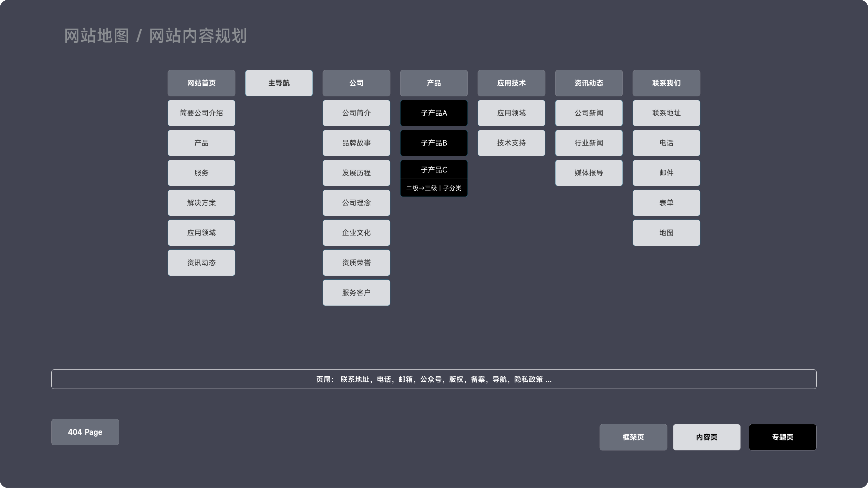868x488 pixels.
Task: Click the 网站首页 header box
Action: [201, 83]
